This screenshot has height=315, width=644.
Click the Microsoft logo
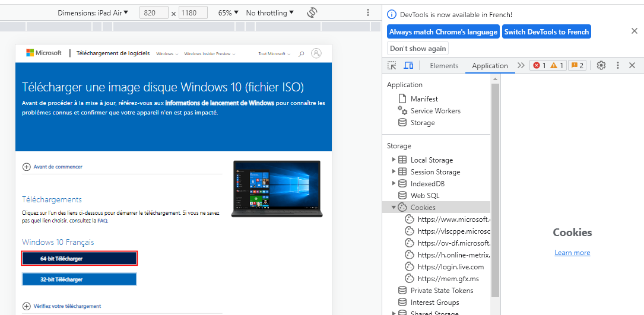pos(44,53)
